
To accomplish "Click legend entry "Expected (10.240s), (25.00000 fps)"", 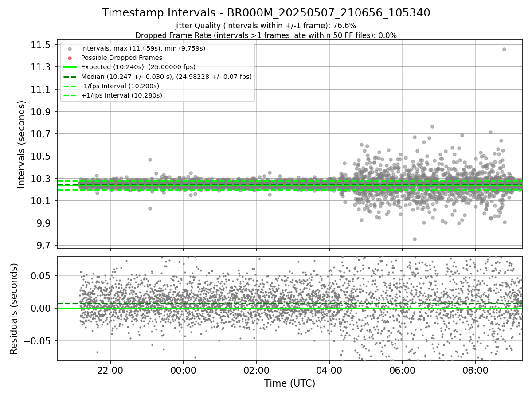I will pyautogui.click(x=138, y=67).
